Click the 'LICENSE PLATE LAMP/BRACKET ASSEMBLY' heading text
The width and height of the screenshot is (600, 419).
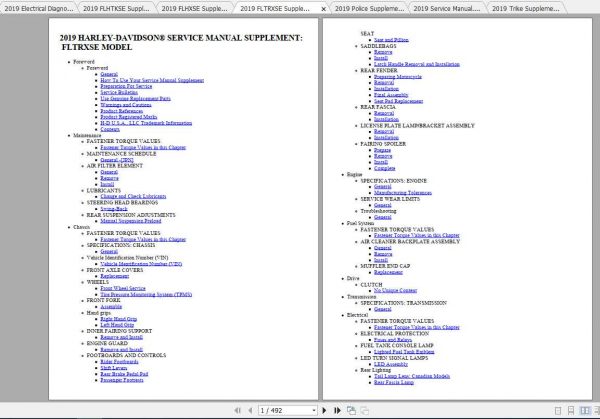pos(417,126)
